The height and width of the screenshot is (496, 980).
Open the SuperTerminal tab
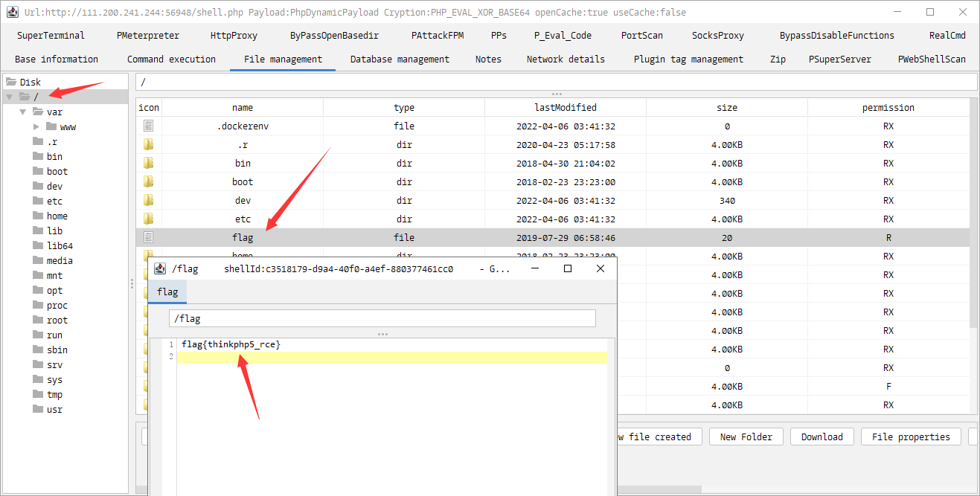point(51,35)
